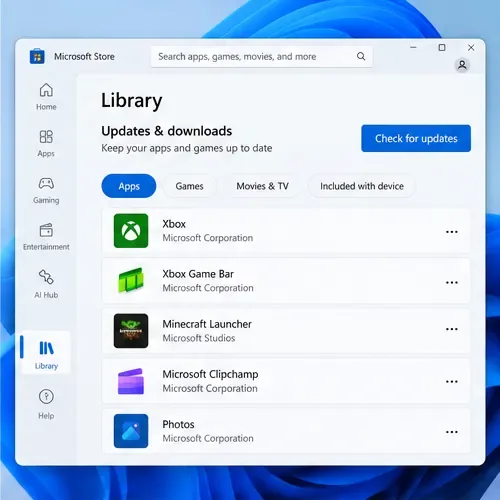Click the Xbox app name text
The width and height of the screenshot is (500, 500).
click(x=174, y=224)
